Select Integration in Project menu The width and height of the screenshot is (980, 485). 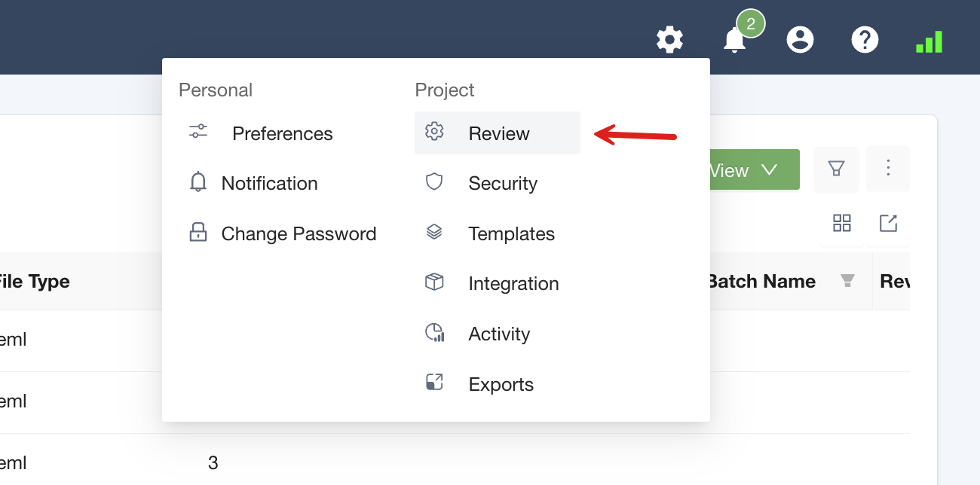513,284
